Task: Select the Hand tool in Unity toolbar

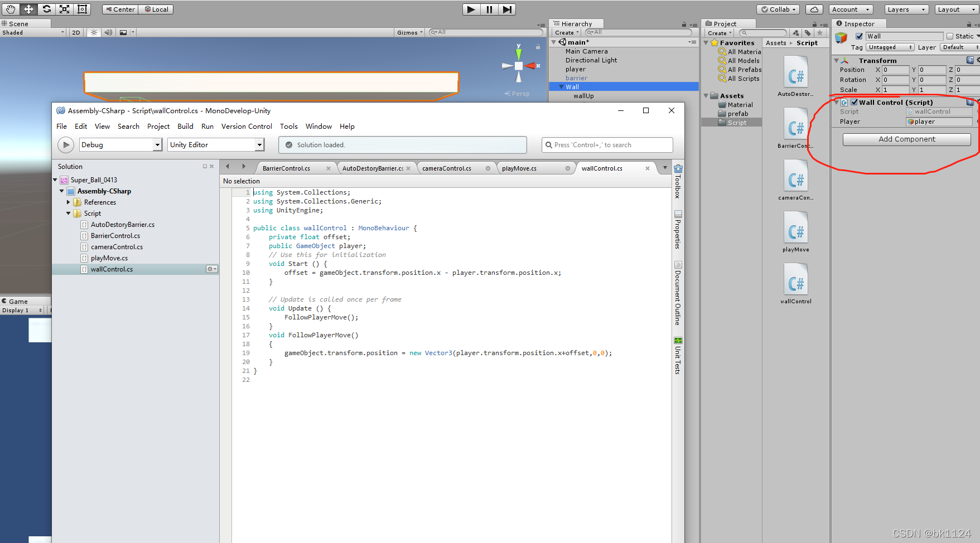Action: [x=11, y=9]
